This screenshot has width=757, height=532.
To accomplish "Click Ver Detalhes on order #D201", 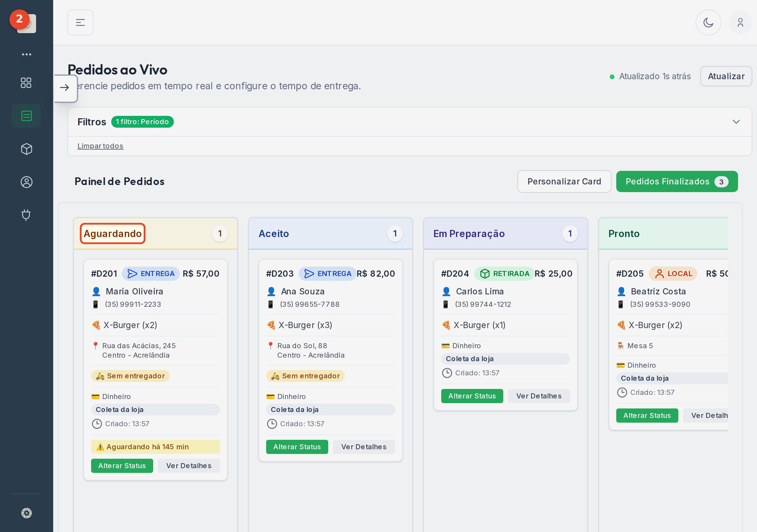I will [189, 465].
